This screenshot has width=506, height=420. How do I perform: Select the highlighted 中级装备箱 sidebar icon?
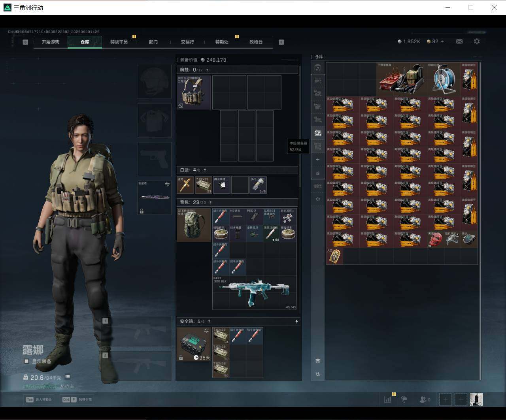[x=318, y=133]
